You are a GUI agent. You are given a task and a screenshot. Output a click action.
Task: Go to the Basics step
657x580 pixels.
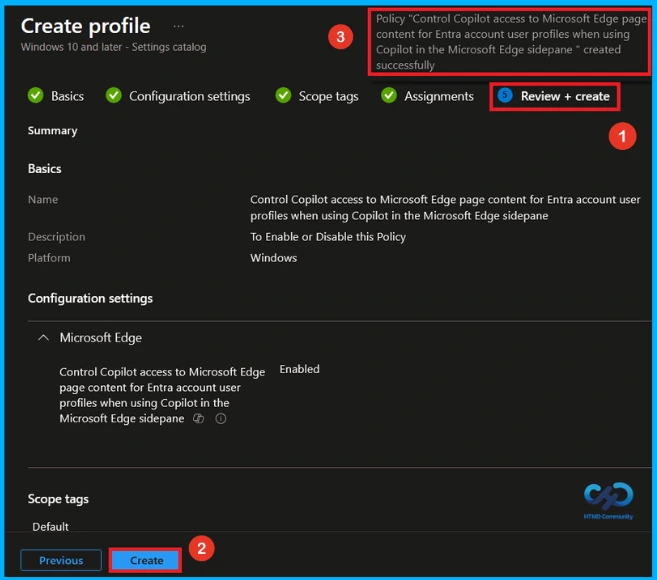click(67, 96)
